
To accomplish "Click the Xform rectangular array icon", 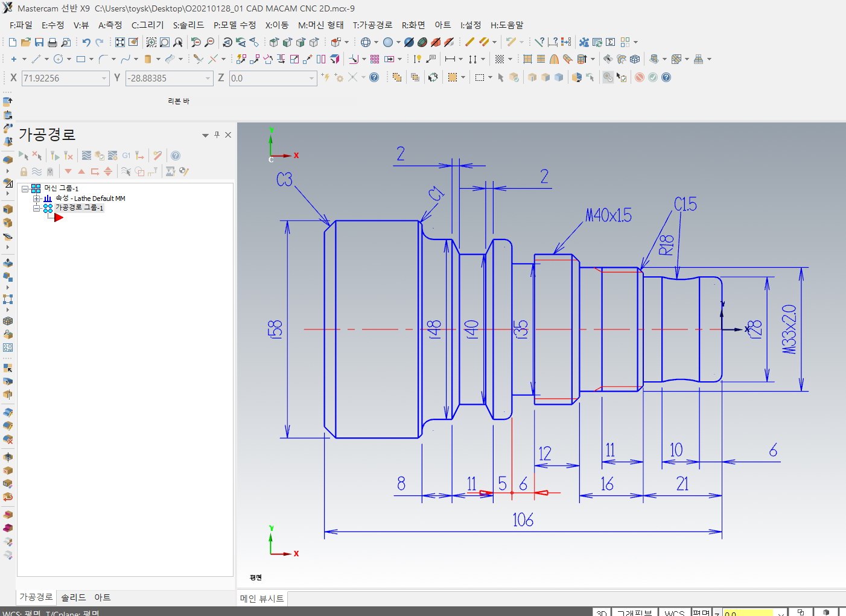I will [375, 59].
